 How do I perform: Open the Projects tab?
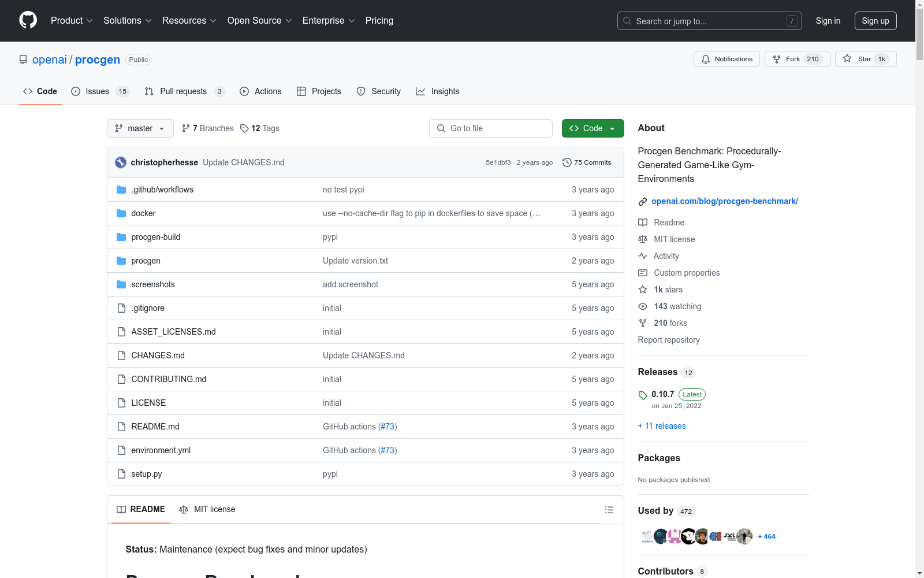click(x=319, y=91)
